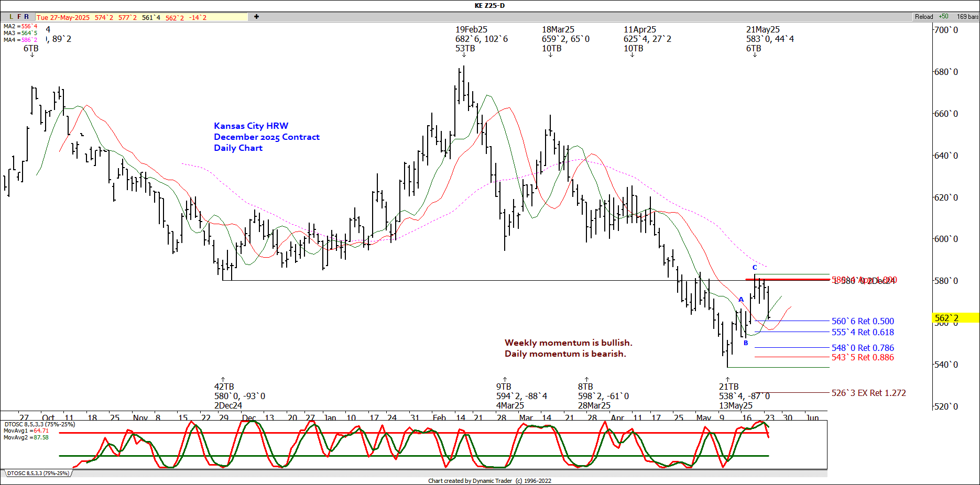Viewport: 980px width, 485px height.
Task: Click the L button in the chart toolbar
Action: pyautogui.click(x=11, y=17)
